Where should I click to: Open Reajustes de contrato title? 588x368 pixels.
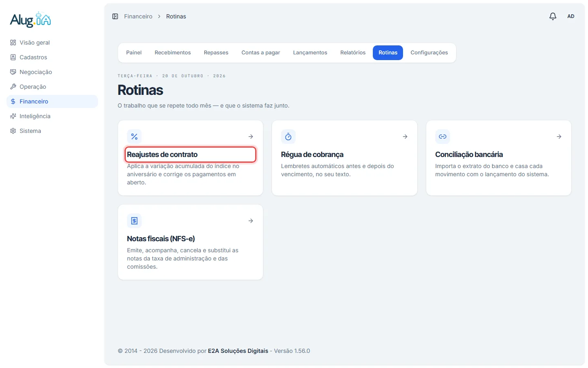pyautogui.click(x=162, y=155)
